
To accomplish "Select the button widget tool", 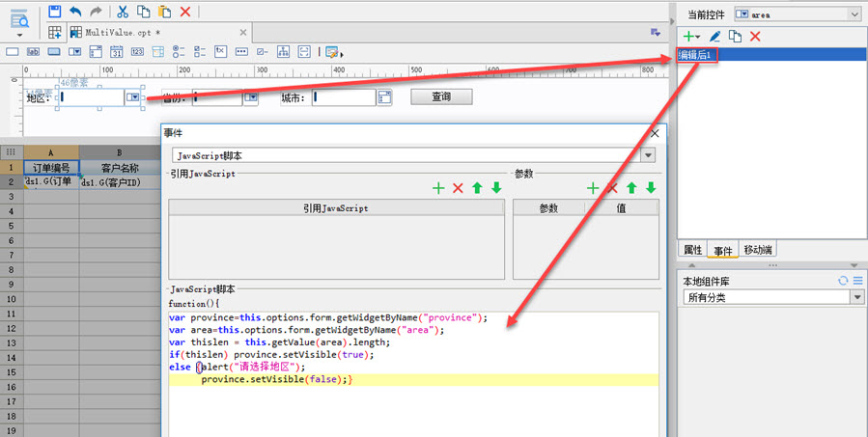I will click(x=54, y=52).
